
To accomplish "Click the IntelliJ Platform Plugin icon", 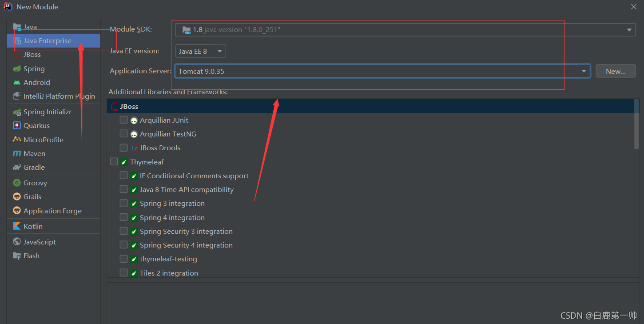I will point(17,96).
